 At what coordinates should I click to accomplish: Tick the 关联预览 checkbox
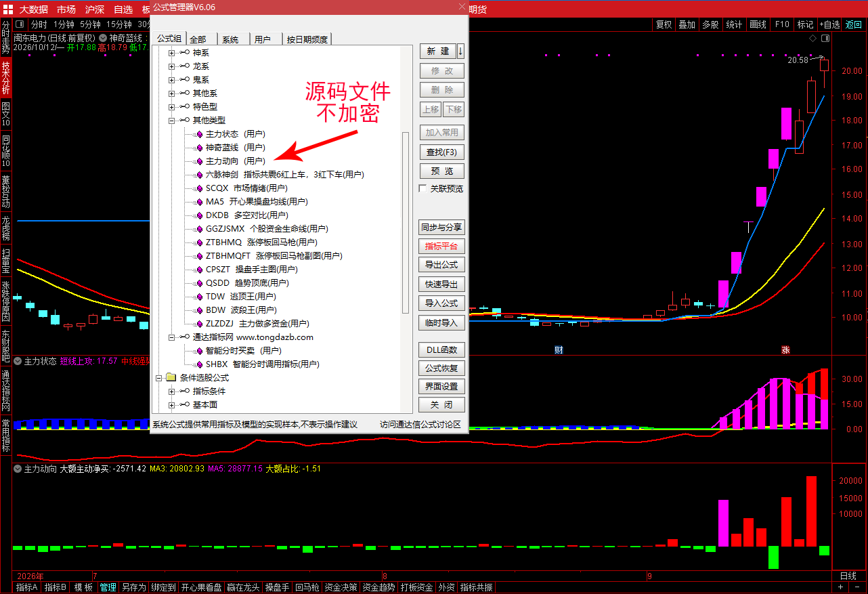pyautogui.click(x=423, y=188)
